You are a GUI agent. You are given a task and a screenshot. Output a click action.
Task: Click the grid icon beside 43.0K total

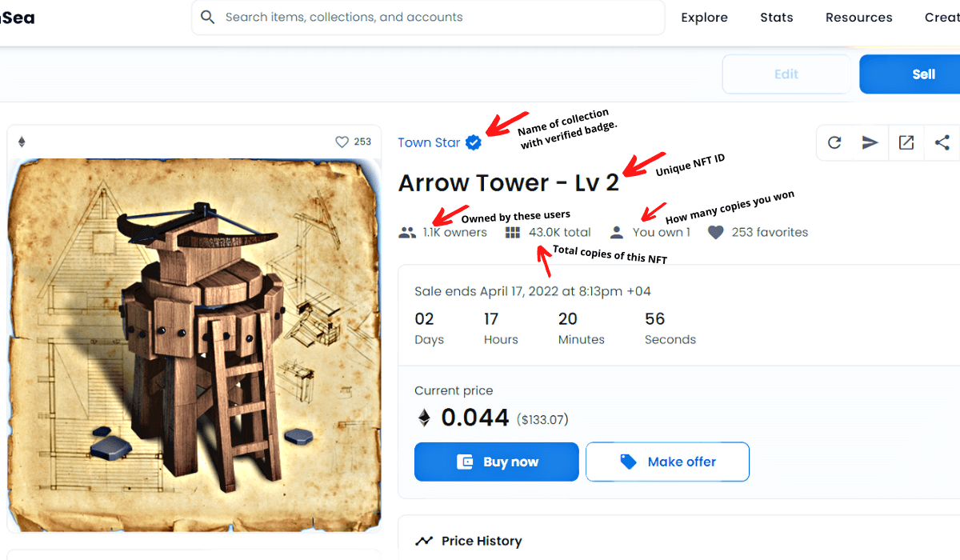pyautogui.click(x=513, y=232)
